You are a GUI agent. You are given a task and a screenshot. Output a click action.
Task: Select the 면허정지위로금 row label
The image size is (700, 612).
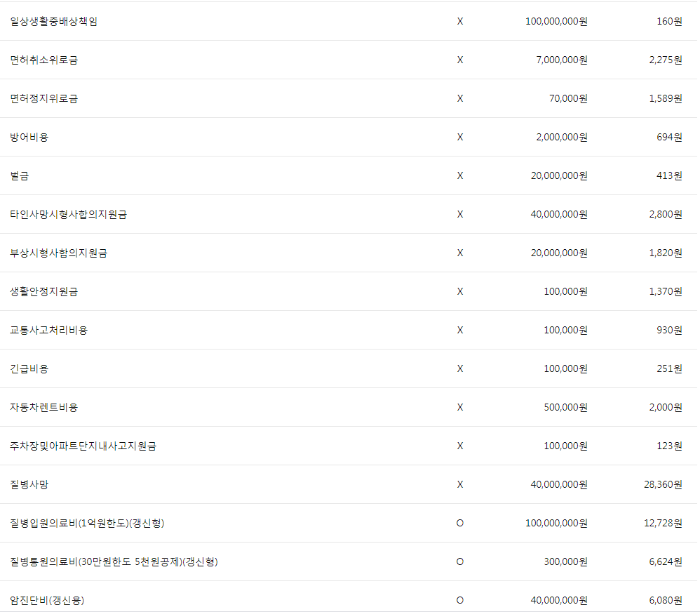[x=43, y=99]
